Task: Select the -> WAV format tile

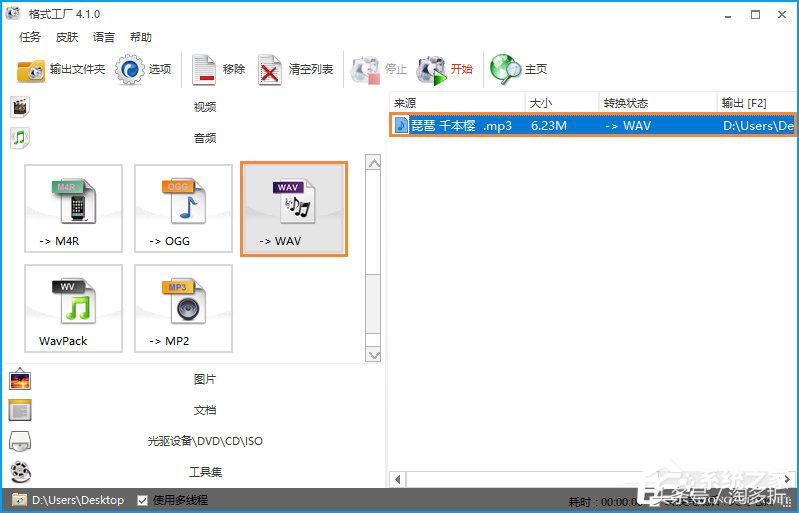Action: 294,208
